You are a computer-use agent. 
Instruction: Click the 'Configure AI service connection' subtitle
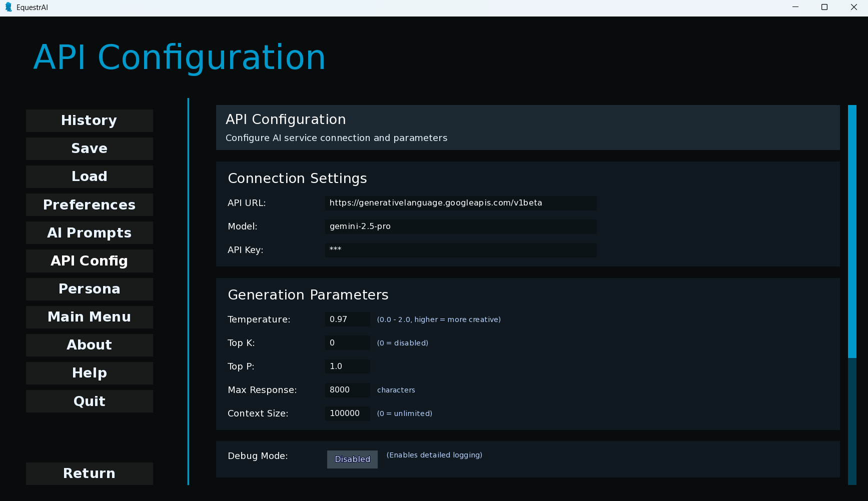pyautogui.click(x=336, y=138)
